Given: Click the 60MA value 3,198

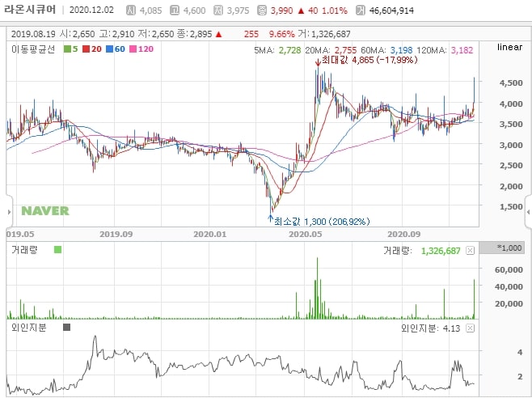Looking at the screenshot, I should pyautogui.click(x=401, y=50).
